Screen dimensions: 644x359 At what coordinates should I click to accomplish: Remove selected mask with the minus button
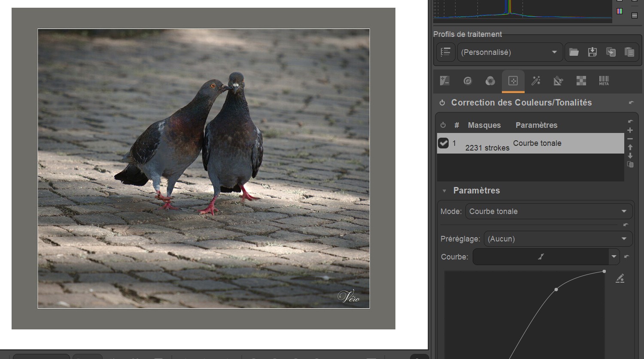point(630,139)
